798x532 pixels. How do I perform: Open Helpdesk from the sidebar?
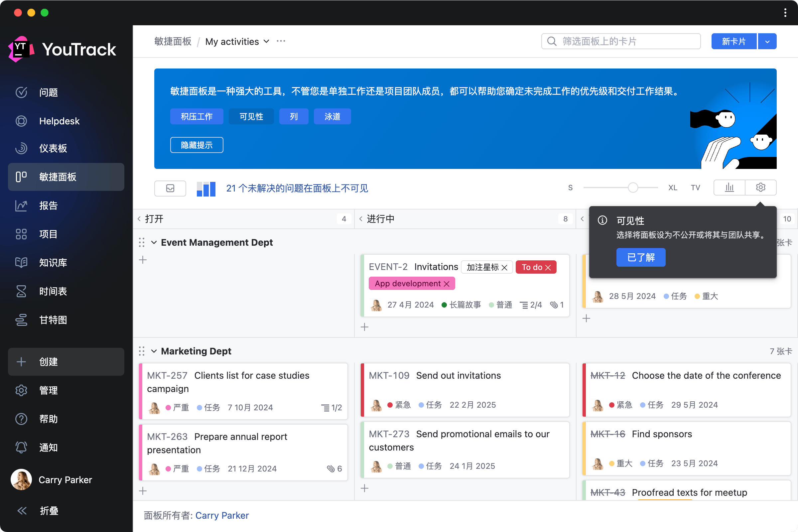59,121
